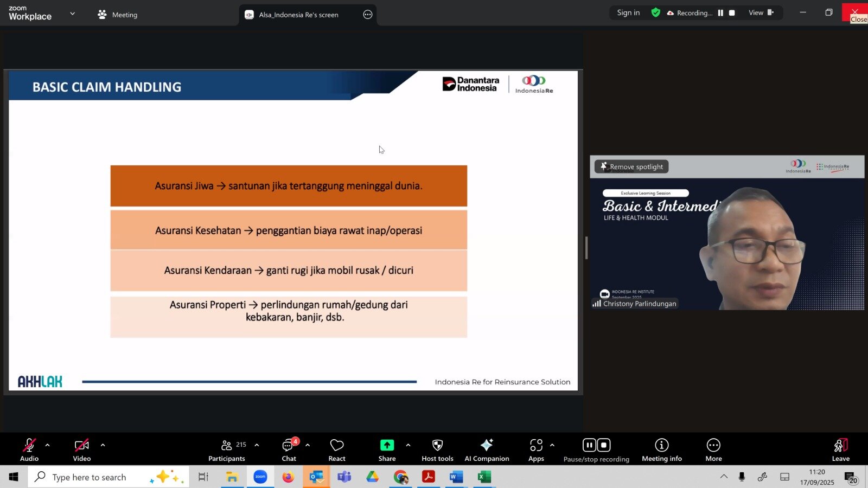This screenshot has height=488, width=868.
Task: Click the Sign in button
Action: point(628,12)
